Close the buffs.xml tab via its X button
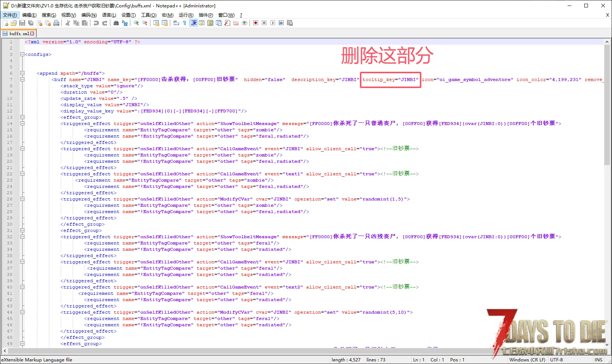Image resolution: width=612 pixels, height=364 pixels. (x=32, y=34)
